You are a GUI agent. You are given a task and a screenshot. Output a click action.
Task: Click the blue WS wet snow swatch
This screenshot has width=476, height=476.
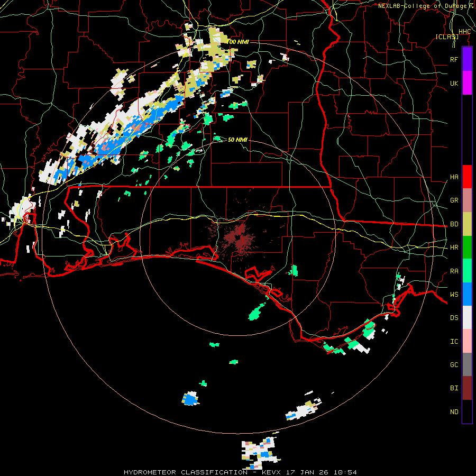point(467,294)
